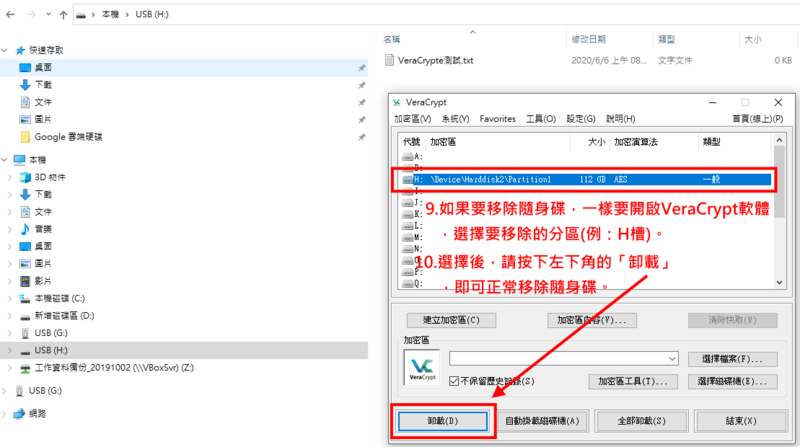Open 本機磁碟 (C:) drive
The width and height of the screenshot is (800, 447).
pos(59,299)
